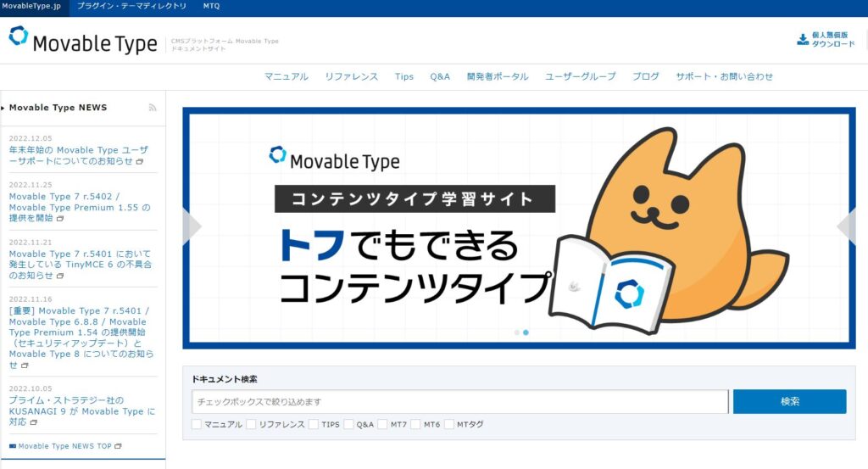
Task: Click the external link icon after NEWS TOP
Action: coord(118,446)
